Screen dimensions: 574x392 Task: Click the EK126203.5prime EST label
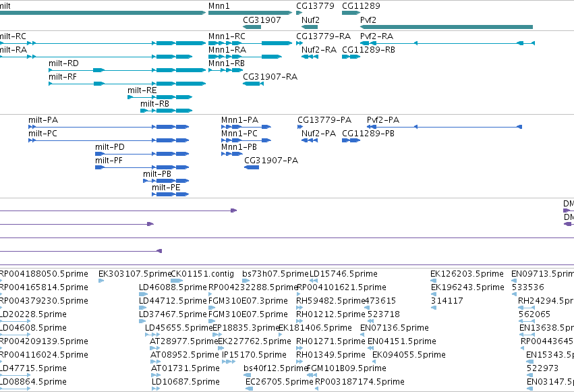coord(467,274)
